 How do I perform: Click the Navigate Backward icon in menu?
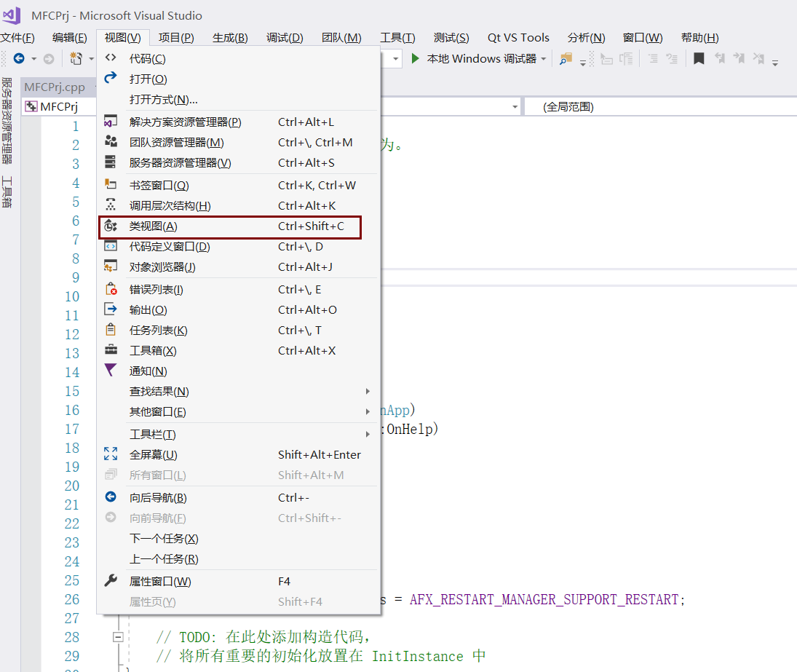tap(111, 497)
